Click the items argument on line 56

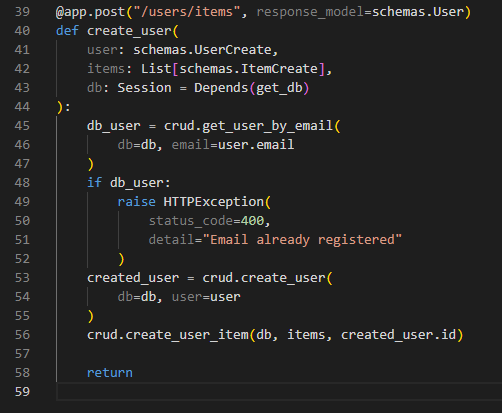(306, 335)
